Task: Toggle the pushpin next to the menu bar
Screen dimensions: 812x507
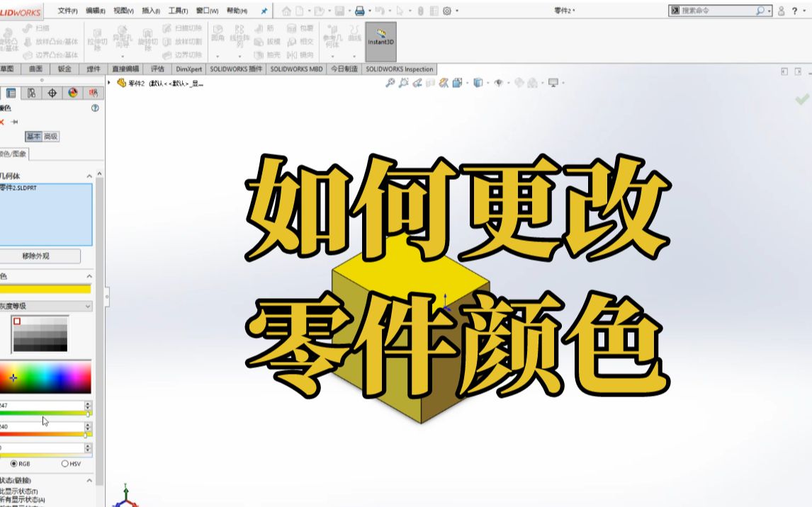Action: (265, 10)
